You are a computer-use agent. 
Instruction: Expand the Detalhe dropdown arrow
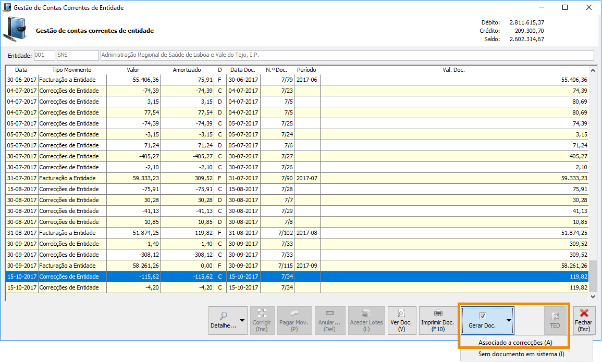[242, 321]
